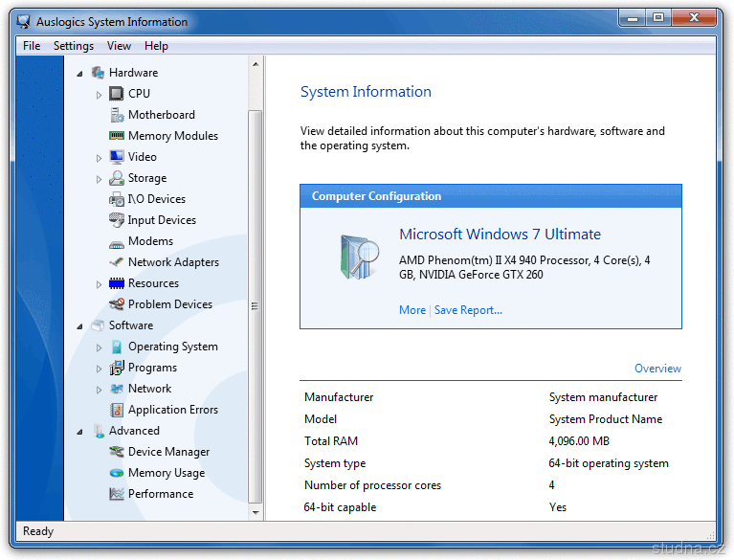Expand the CPU tree node
This screenshot has height=560, width=734.
click(99, 94)
